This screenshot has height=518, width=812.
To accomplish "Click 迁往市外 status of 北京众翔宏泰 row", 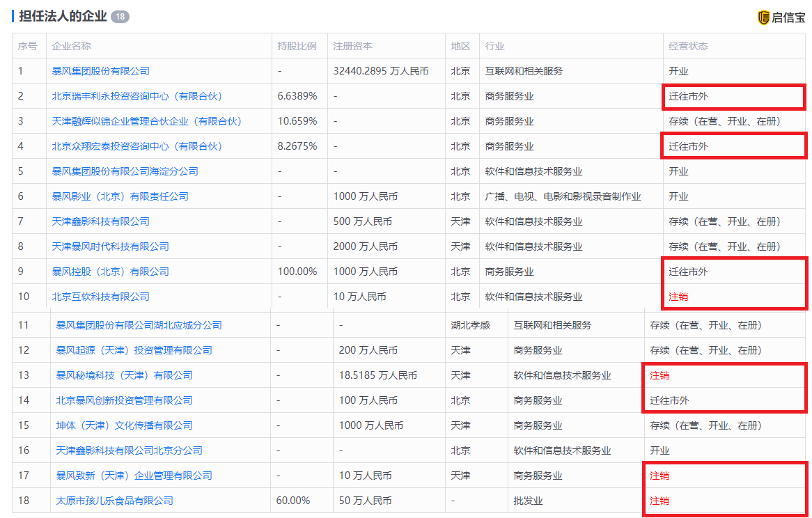I will click(x=688, y=146).
